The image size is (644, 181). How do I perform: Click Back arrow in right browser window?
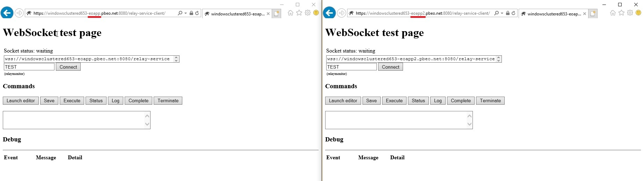pos(329,13)
